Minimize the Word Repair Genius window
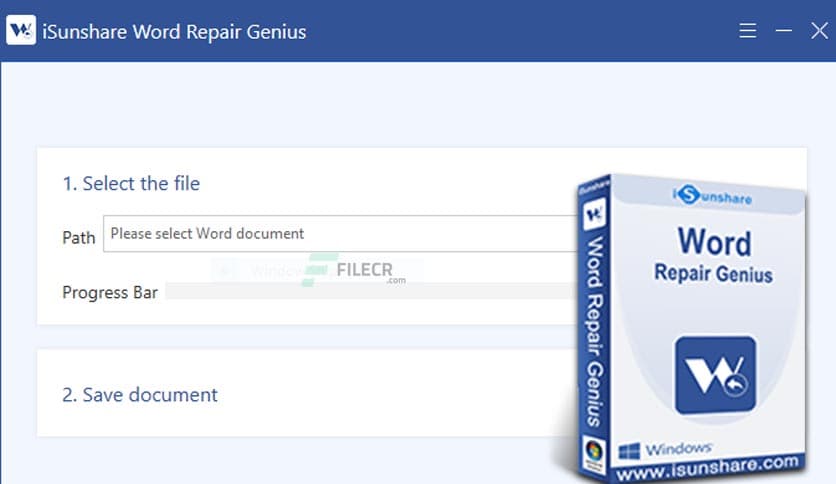The height and width of the screenshot is (484, 836). [783, 30]
